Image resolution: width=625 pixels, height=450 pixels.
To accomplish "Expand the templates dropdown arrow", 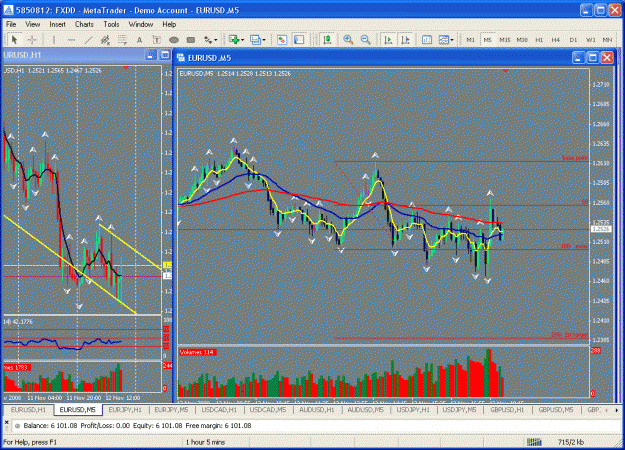I will [x=452, y=40].
